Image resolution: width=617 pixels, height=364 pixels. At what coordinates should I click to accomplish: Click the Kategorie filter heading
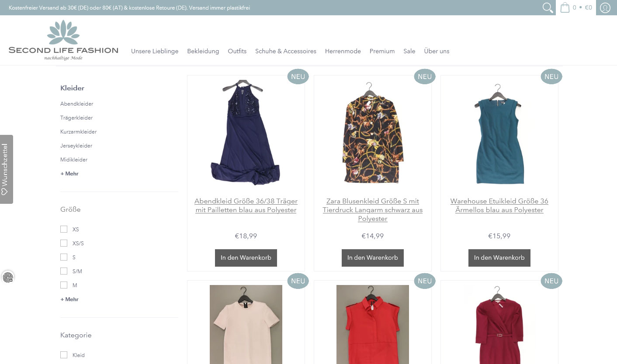(76, 335)
